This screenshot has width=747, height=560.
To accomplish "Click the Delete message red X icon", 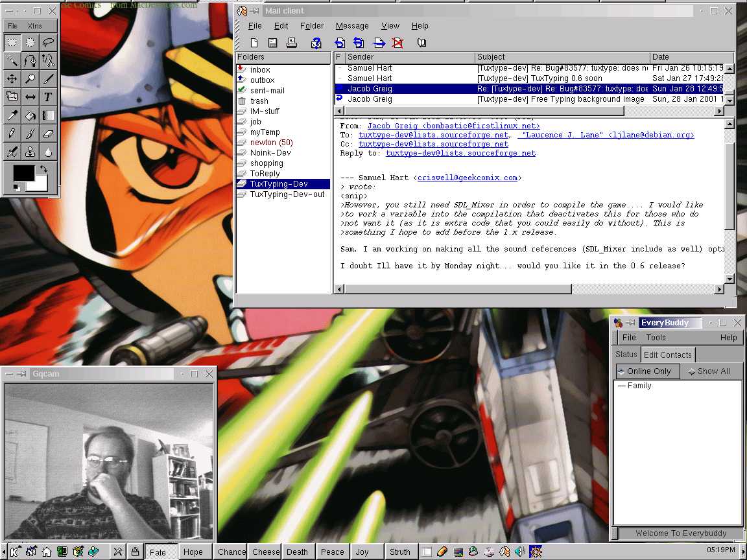I will coord(397,43).
